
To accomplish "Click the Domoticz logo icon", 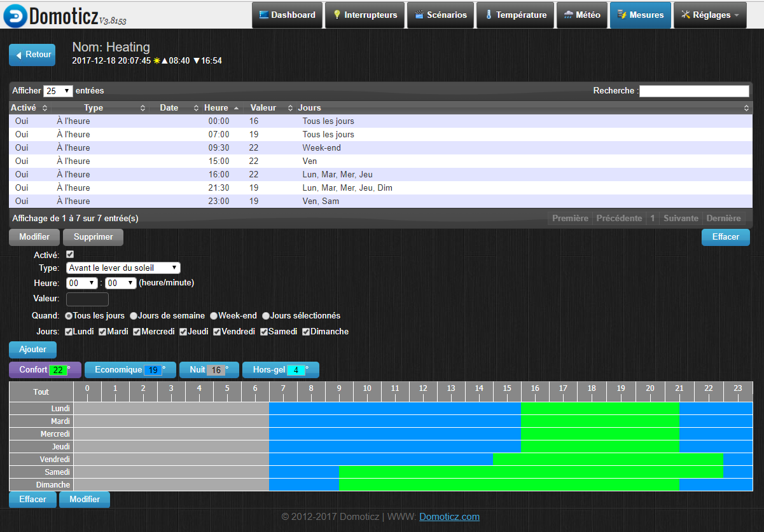I will tap(15, 15).
